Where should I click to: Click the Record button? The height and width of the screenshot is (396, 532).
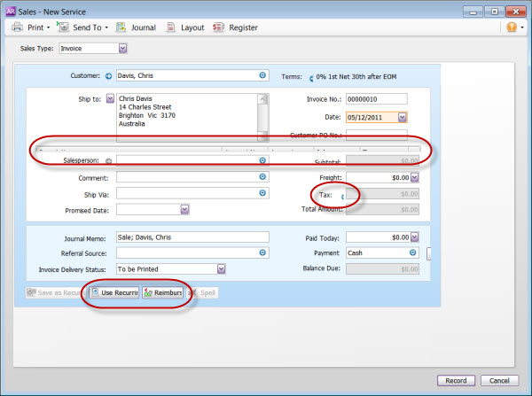[x=456, y=380]
